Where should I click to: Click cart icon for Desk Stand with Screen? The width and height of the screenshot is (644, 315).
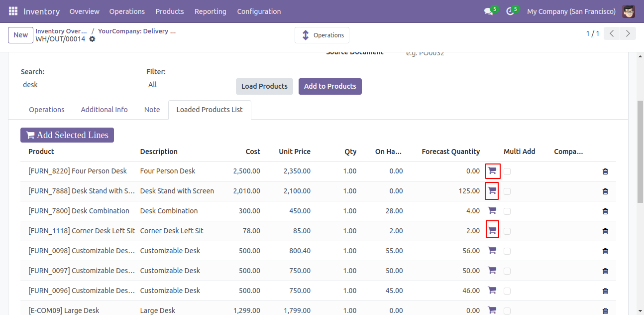coord(492,191)
